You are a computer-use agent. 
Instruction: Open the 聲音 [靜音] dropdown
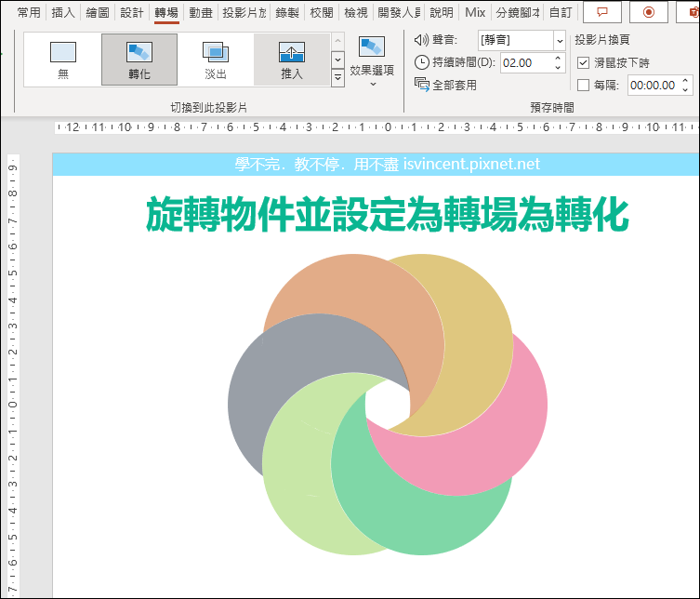click(560, 41)
